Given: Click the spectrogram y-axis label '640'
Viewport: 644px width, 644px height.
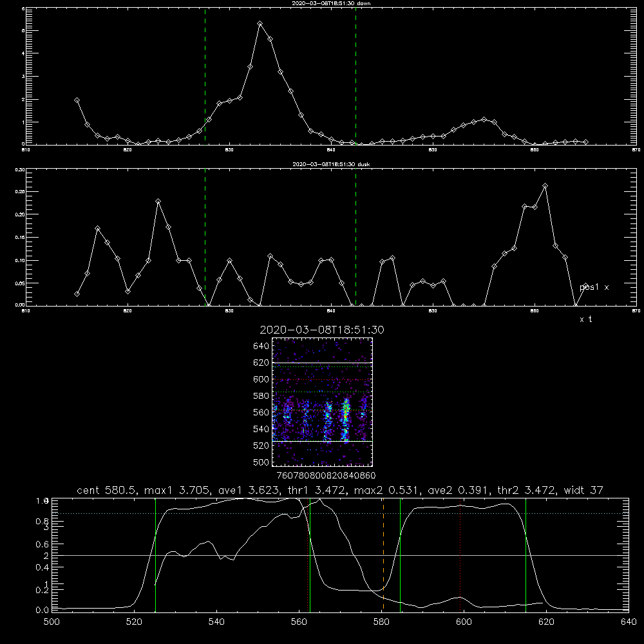Looking at the screenshot, I should point(261,346).
